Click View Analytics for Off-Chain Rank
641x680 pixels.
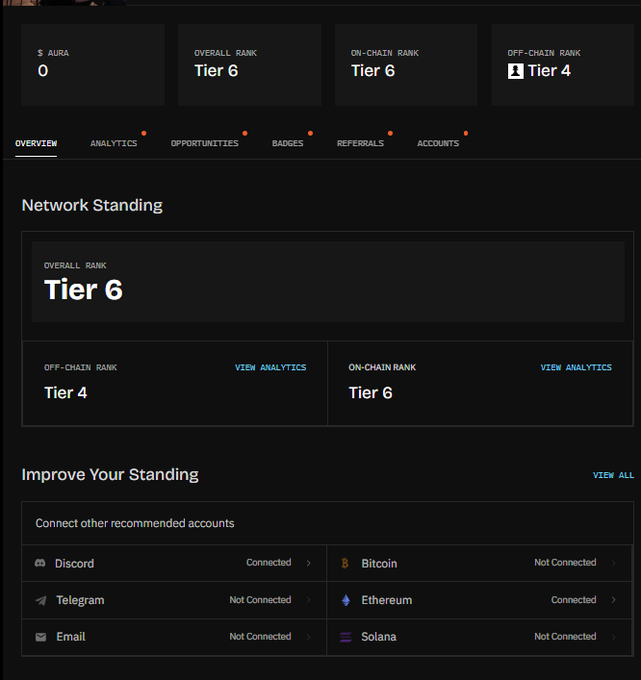[x=271, y=367]
